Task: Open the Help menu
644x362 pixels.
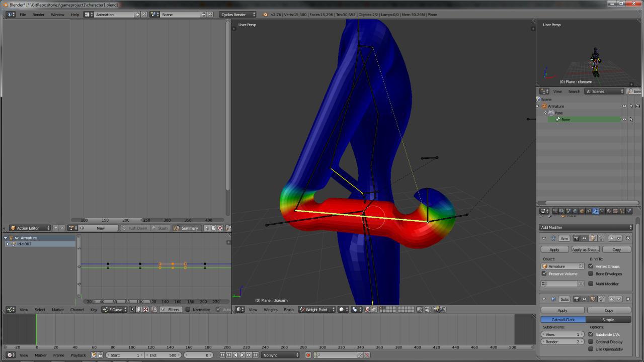Action: (75, 15)
